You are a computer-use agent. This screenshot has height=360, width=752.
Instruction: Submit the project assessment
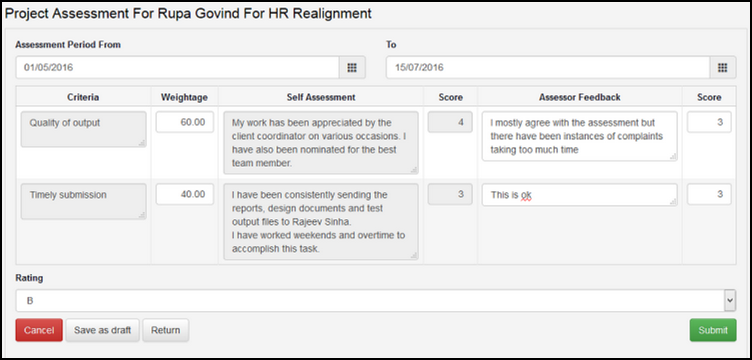click(x=713, y=330)
